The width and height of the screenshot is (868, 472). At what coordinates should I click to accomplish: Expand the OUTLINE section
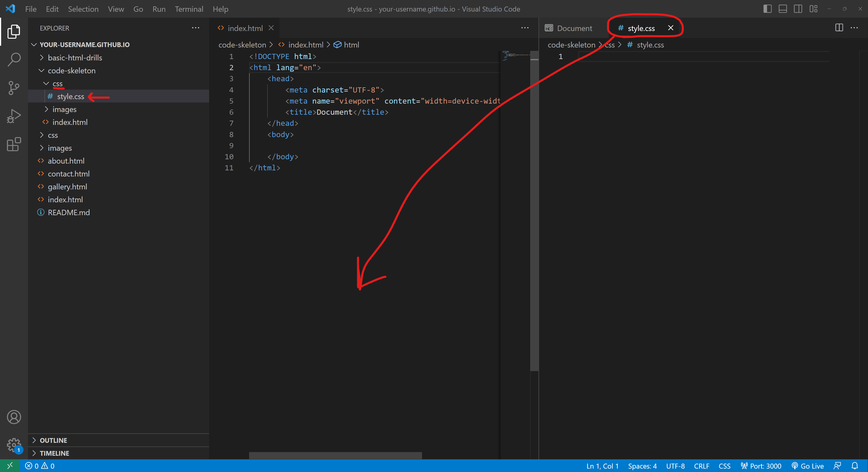tap(118, 440)
